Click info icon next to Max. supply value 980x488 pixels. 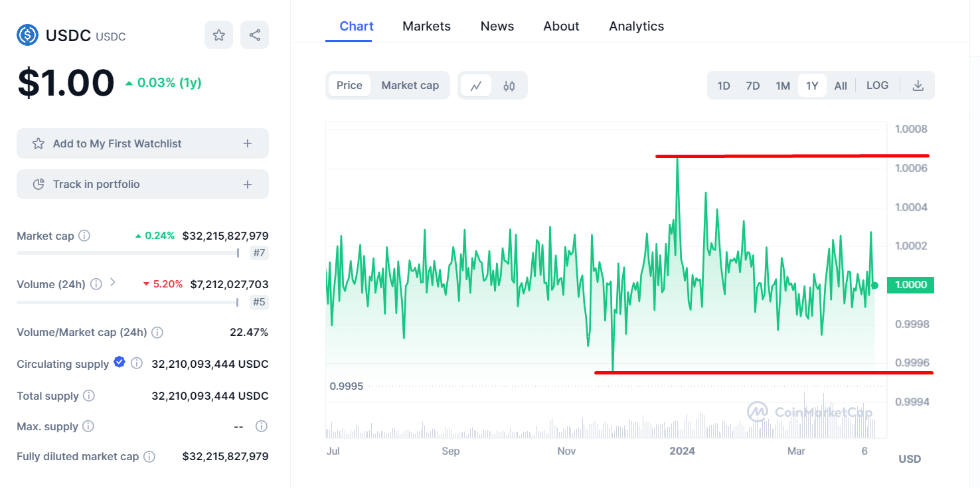[262, 426]
